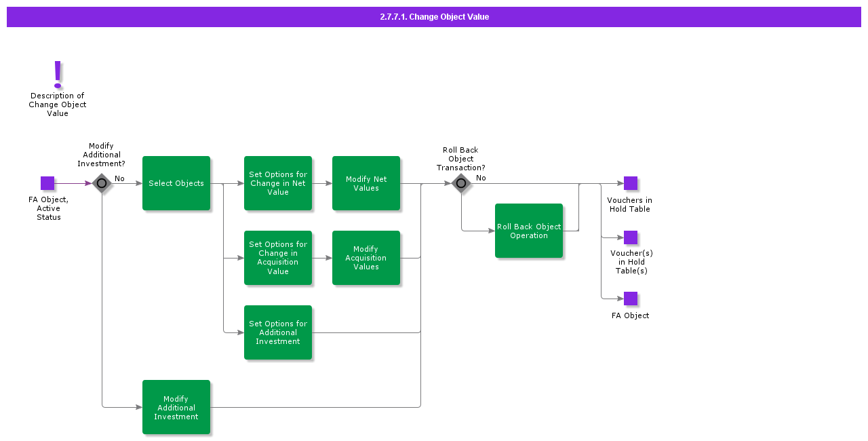
Task: Click the Set Options for Change in Acquisition Value box
Action: [278, 258]
